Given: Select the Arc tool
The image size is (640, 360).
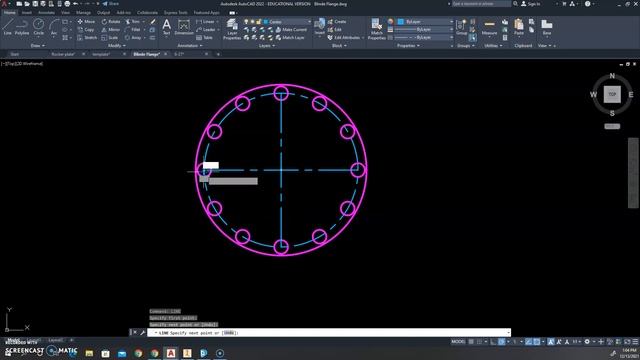Looking at the screenshot, I should (x=53, y=27).
